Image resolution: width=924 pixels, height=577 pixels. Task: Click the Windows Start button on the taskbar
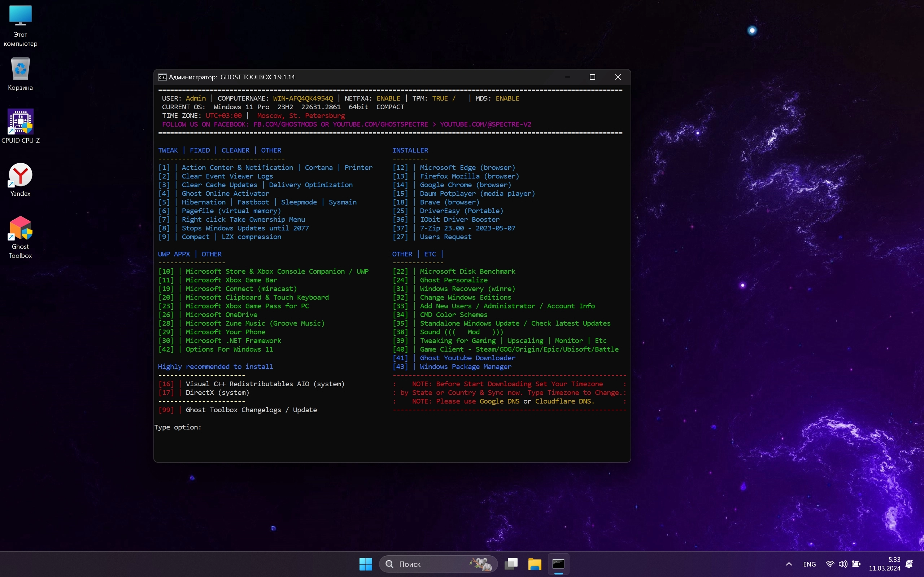(365, 564)
